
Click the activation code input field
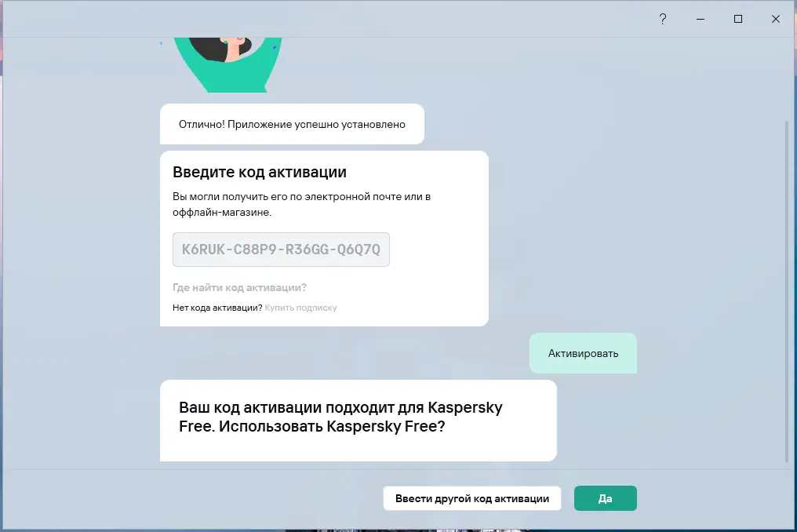281,250
